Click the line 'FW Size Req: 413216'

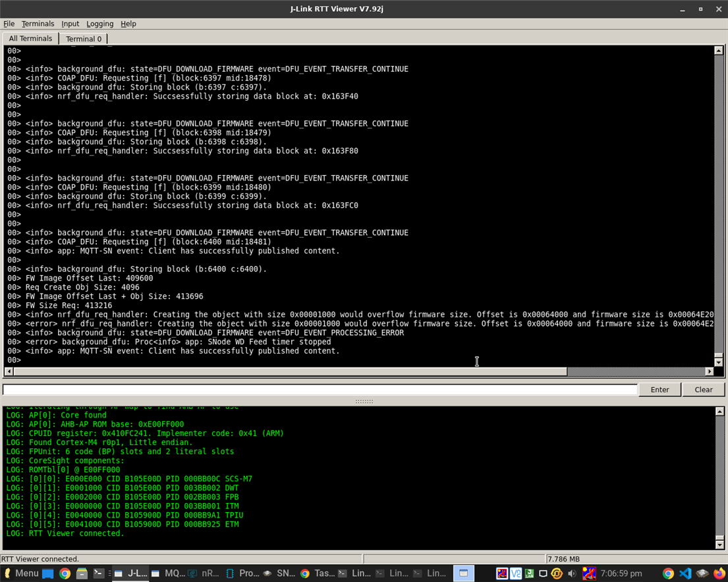(69, 305)
